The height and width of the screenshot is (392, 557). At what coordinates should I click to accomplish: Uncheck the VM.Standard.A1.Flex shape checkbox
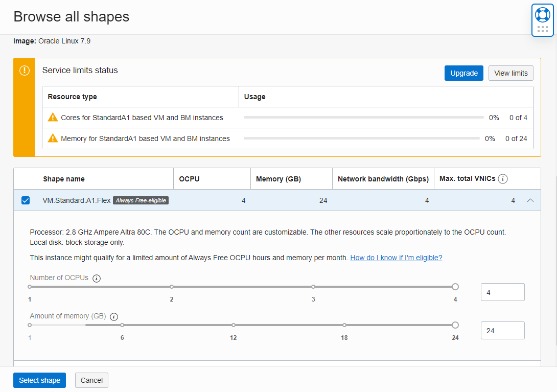click(26, 200)
